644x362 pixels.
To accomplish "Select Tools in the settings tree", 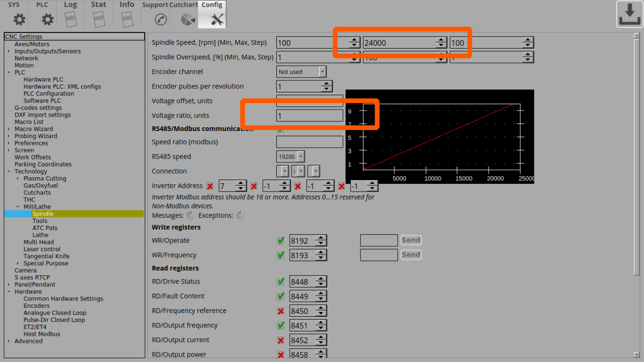I will coord(40,221).
